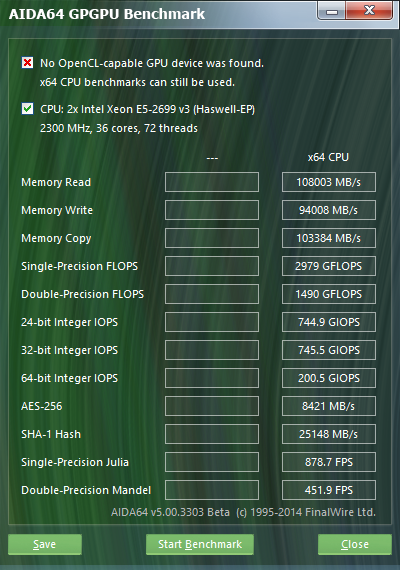400x570 pixels.
Task: Select the AES-256 8421 MB/s result
Action: pos(329,406)
